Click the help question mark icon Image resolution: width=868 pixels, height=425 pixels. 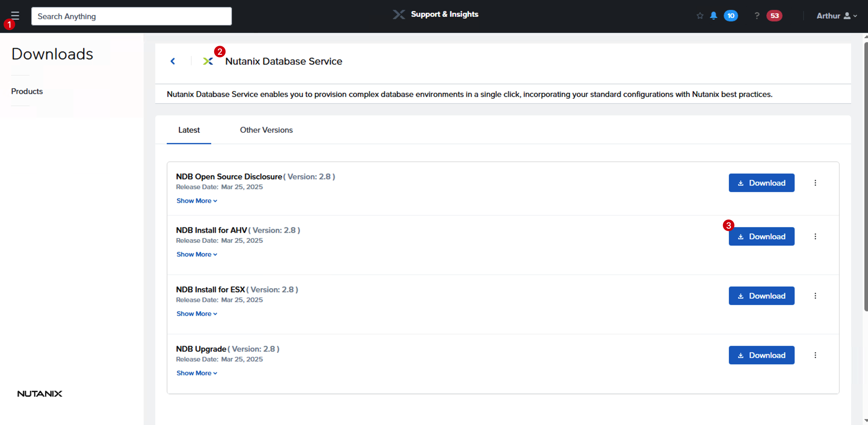[757, 16]
